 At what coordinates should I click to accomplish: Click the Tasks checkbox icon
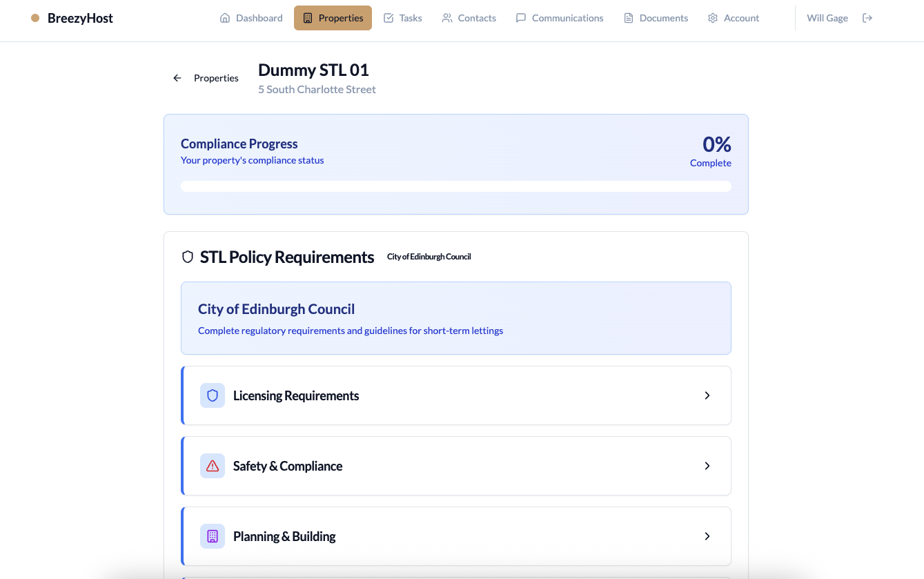point(389,18)
